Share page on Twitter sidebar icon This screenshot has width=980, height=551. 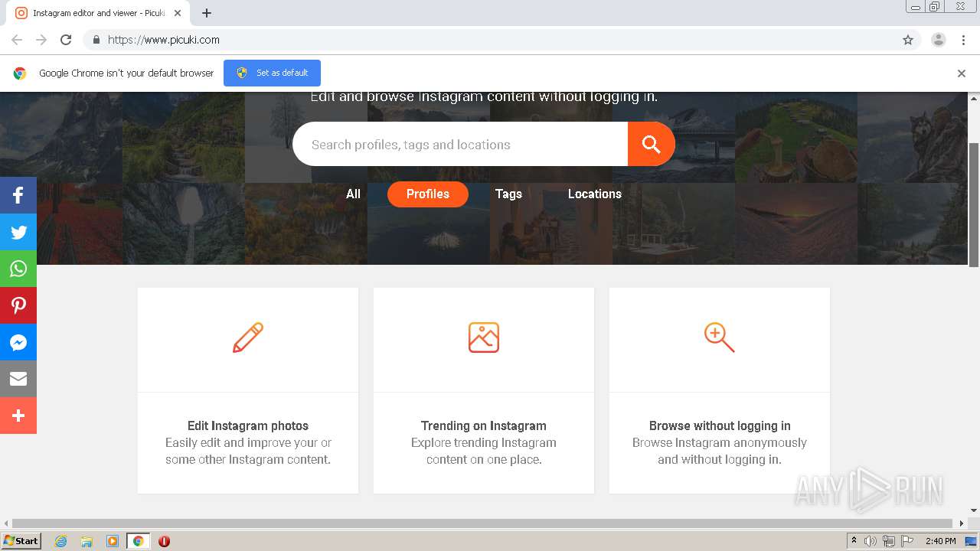click(x=18, y=232)
